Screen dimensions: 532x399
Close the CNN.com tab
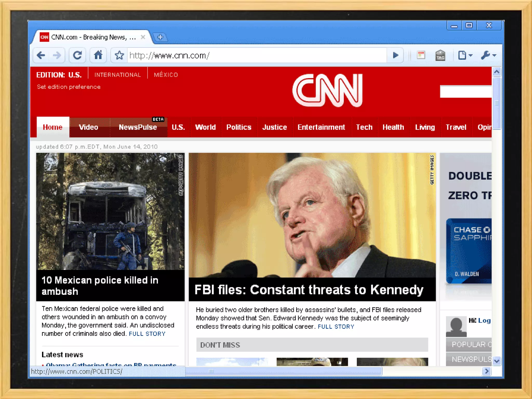coord(143,37)
